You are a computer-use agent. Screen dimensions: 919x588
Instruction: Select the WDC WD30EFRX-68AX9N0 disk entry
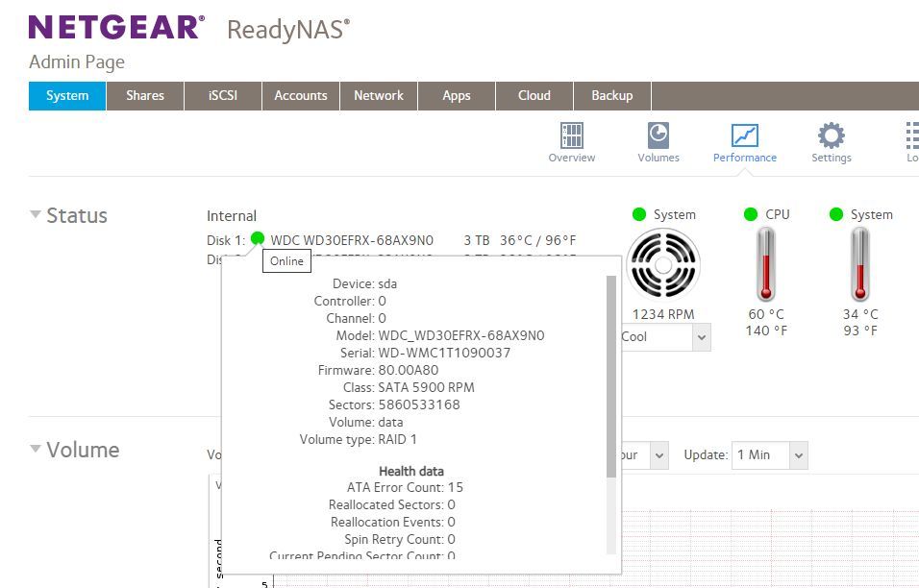coord(352,240)
